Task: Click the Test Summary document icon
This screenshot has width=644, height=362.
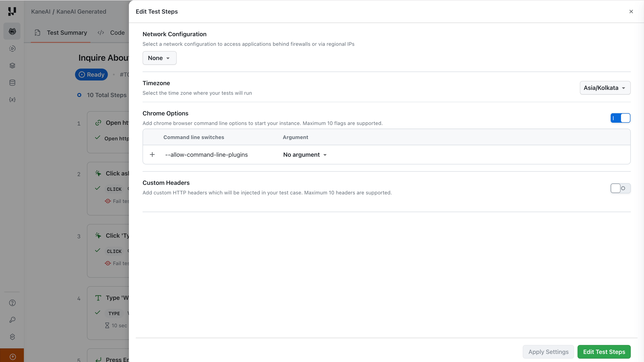Action: coord(38,33)
